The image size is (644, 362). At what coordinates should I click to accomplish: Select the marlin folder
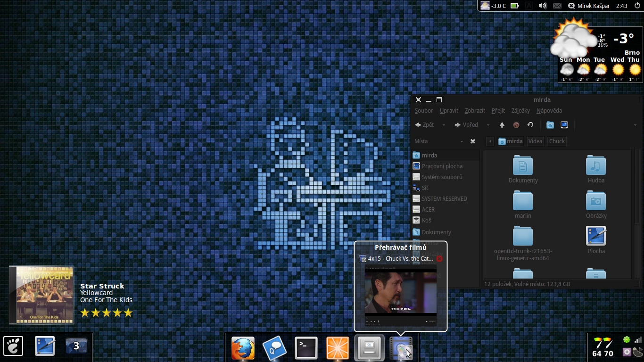[523, 200]
